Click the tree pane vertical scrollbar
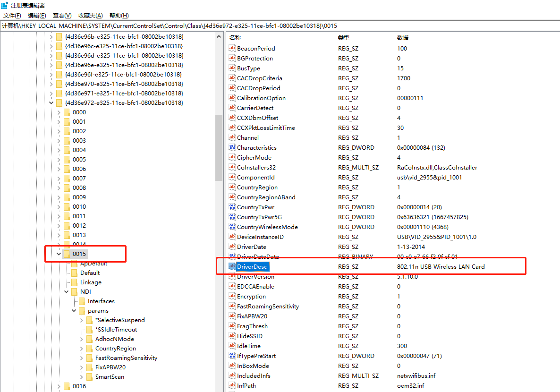560x392 pixels. (x=219, y=147)
